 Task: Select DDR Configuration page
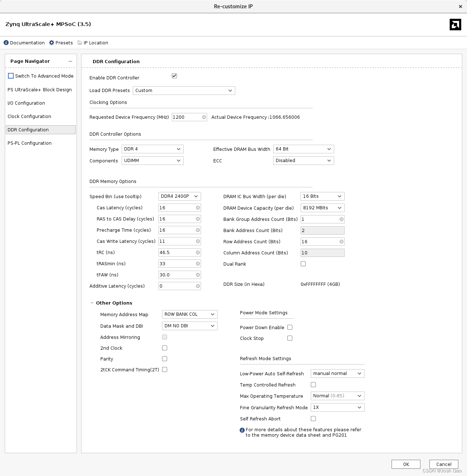tap(41, 130)
